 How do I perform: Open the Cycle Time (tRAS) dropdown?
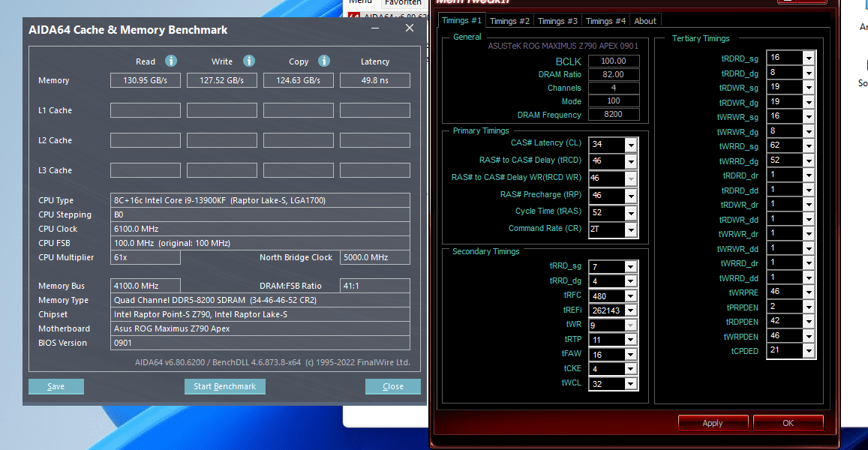pyautogui.click(x=630, y=212)
